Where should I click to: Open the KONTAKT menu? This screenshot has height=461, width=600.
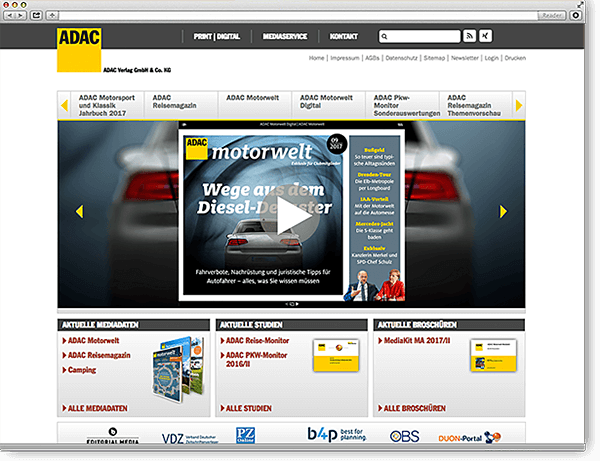tap(344, 36)
